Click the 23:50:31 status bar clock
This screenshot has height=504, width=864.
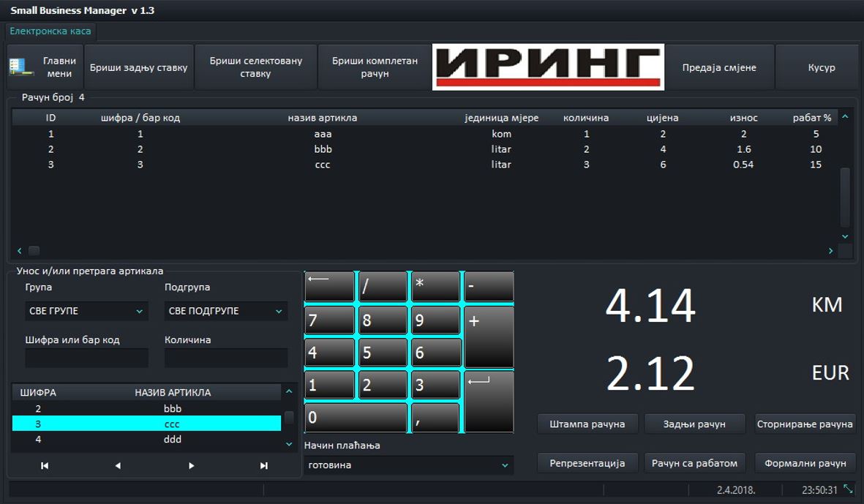click(x=819, y=489)
